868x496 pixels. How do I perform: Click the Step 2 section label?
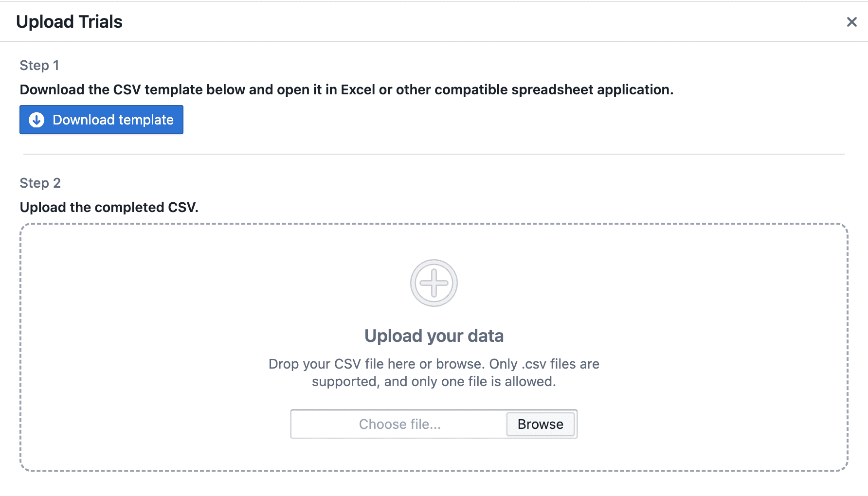40,183
